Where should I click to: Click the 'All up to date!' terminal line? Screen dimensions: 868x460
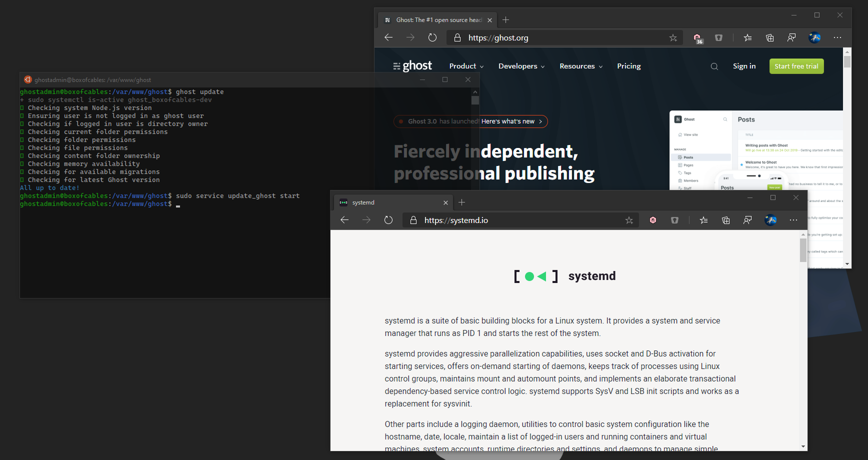(49, 188)
